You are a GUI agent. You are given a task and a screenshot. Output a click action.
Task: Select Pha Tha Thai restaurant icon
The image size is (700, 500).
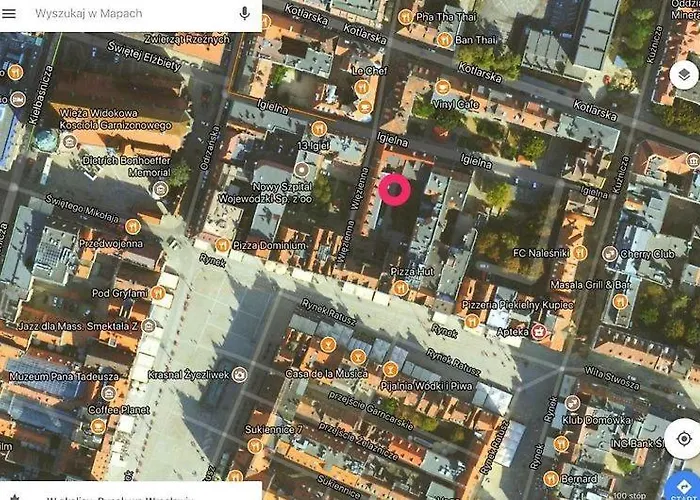point(404,17)
